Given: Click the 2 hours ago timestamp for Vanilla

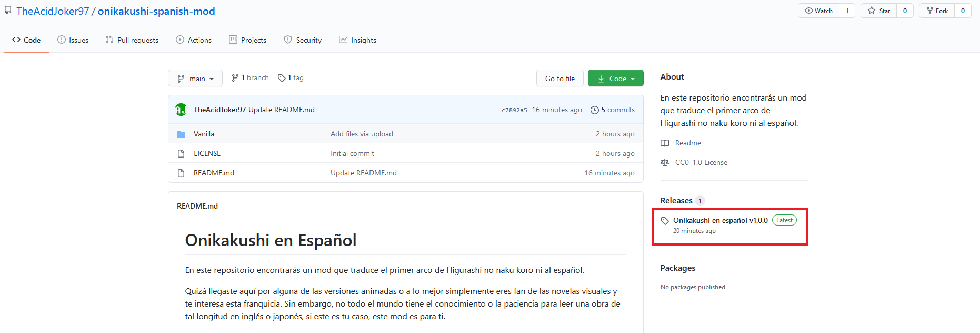Looking at the screenshot, I should (615, 134).
